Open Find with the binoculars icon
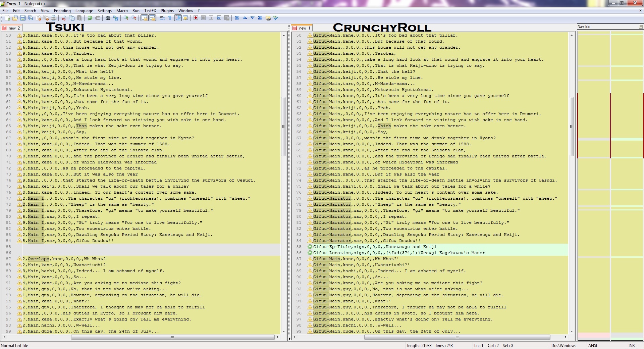 [x=108, y=18]
